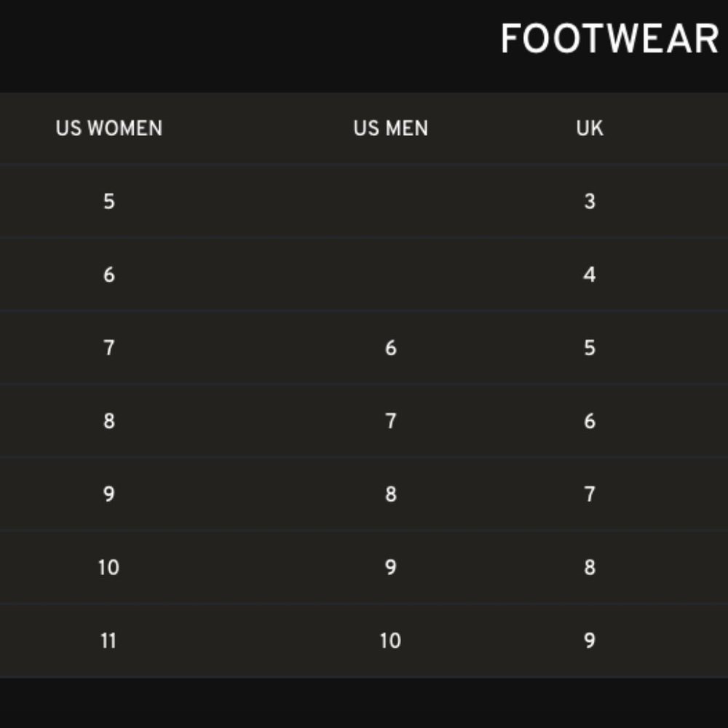The height and width of the screenshot is (728, 728).
Task: Click UK size 6 cell
Action: tap(590, 421)
